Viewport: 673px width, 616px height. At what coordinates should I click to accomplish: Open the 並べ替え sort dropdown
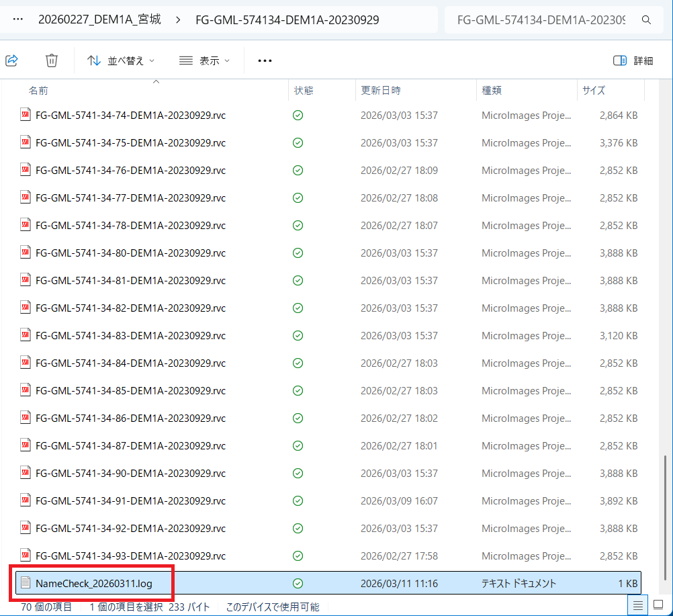121,60
